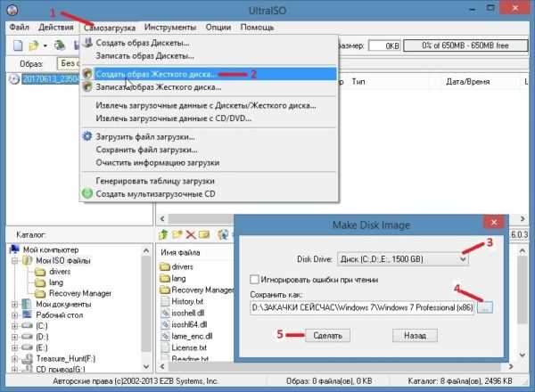
Task: Expand the Мои документы tree node
Action: pyautogui.click(x=14, y=304)
